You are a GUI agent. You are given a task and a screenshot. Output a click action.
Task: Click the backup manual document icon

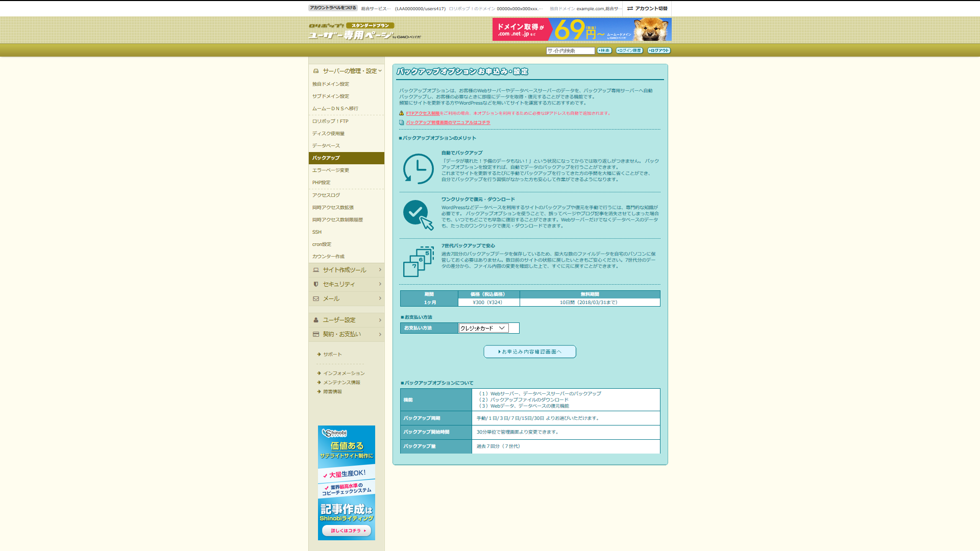click(401, 122)
